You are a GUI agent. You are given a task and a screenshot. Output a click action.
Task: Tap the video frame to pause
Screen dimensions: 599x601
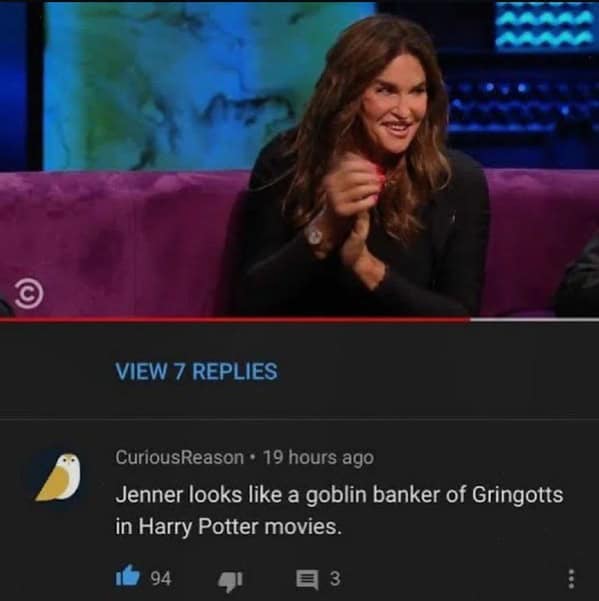click(x=299, y=158)
